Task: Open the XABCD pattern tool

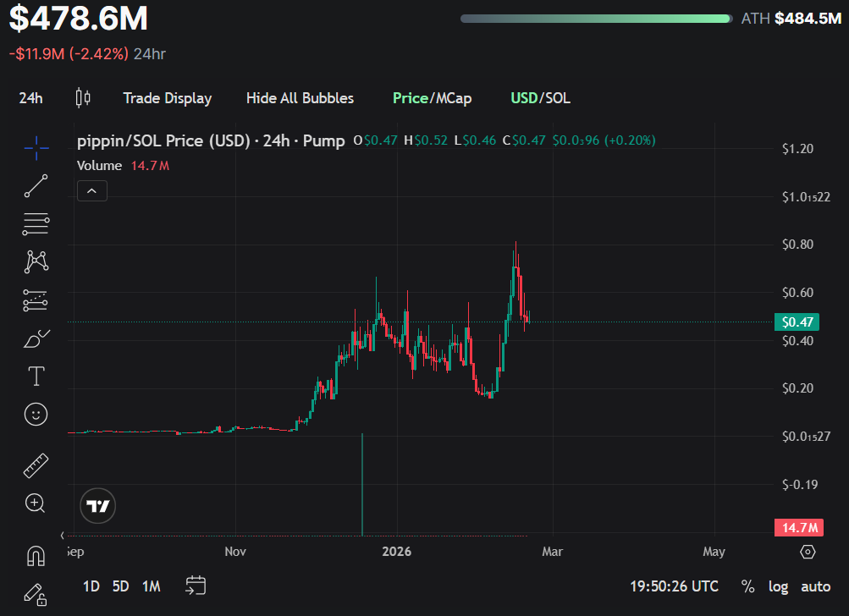Action: [35, 261]
